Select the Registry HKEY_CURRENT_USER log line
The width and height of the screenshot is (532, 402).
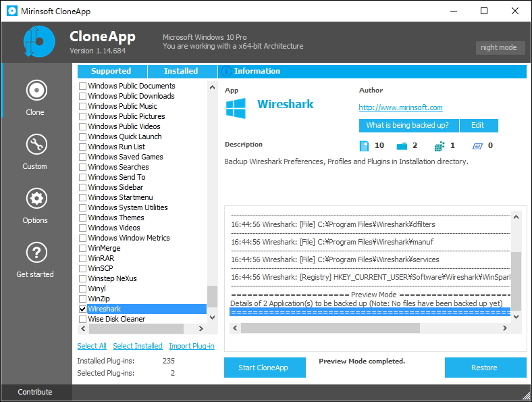point(371,278)
